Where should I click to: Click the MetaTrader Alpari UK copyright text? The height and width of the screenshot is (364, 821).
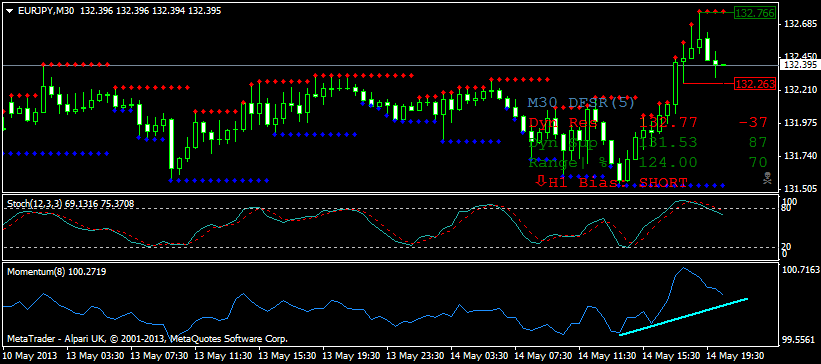(147, 338)
